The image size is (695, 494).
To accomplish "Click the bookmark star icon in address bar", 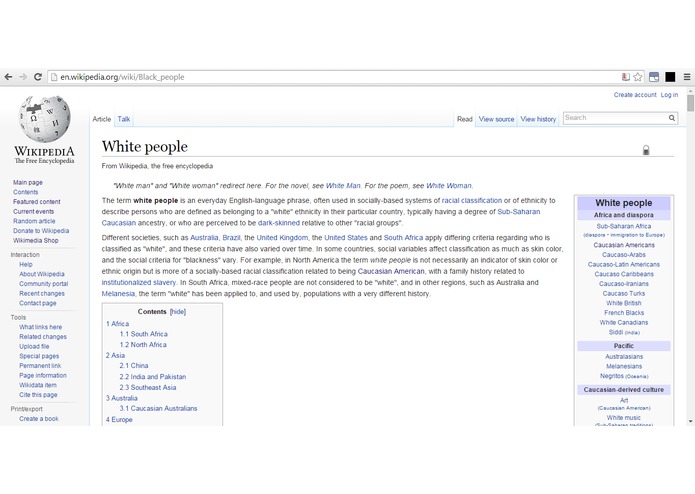I will coord(638,77).
